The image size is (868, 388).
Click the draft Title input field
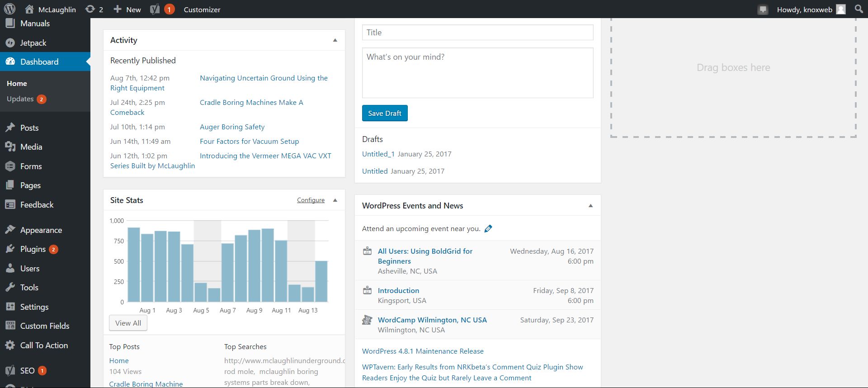click(x=477, y=33)
